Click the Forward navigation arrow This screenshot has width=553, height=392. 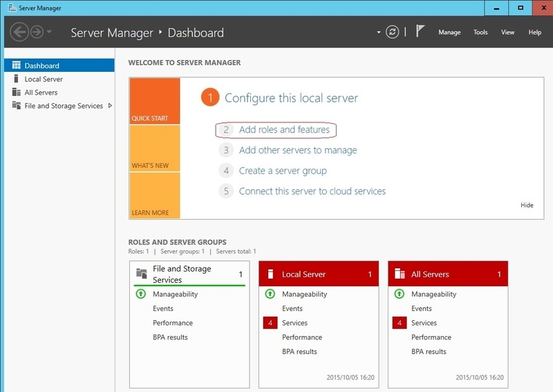(37, 32)
